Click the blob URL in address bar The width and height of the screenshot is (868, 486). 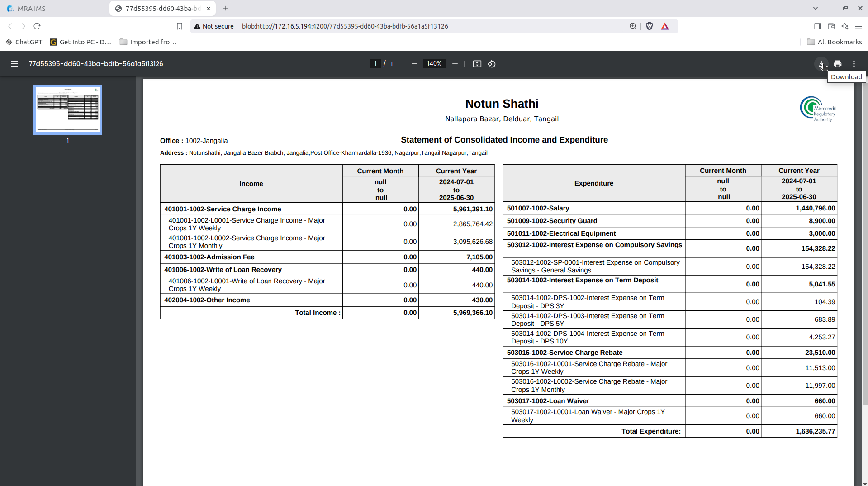pyautogui.click(x=345, y=26)
